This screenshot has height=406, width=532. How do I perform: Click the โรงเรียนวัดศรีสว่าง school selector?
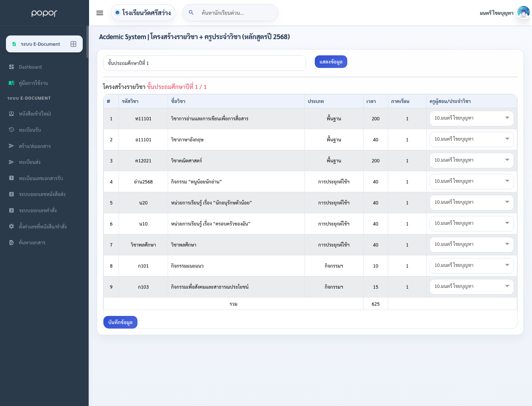(143, 13)
